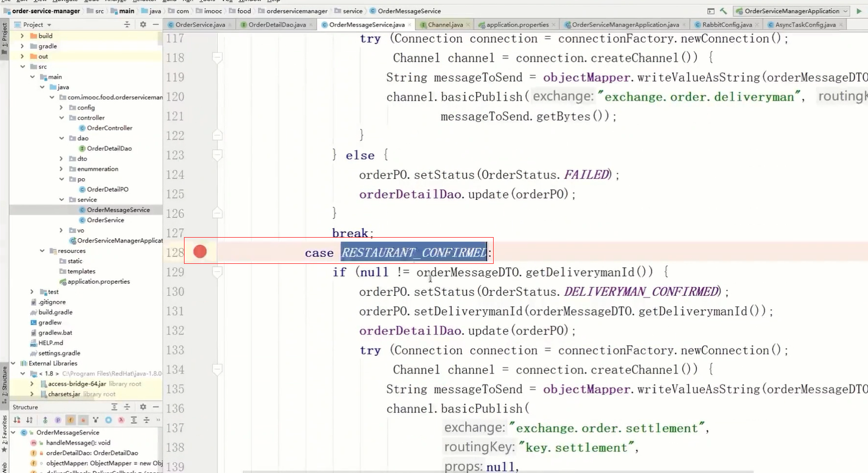Image resolution: width=868 pixels, height=473 pixels.
Task: Select HELP.md file
Action: click(x=50, y=343)
